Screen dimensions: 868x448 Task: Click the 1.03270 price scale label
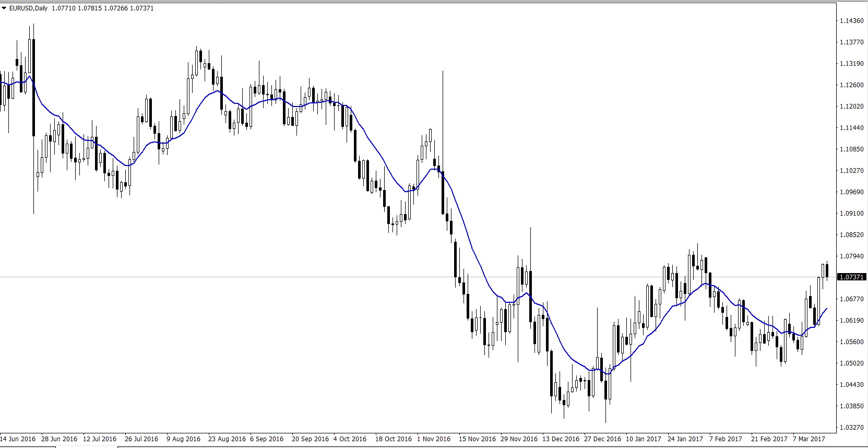coord(851,428)
